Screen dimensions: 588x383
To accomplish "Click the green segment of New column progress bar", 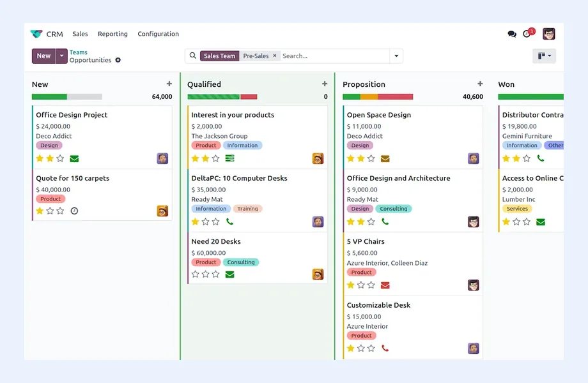I will (x=49, y=96).
